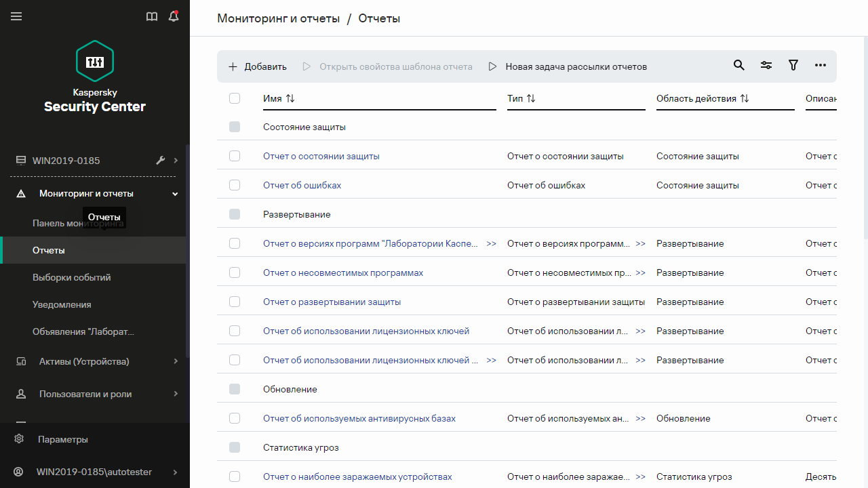Click the Добавить button
The width and height of the screenshot is (868, 488).
point(258,66)
